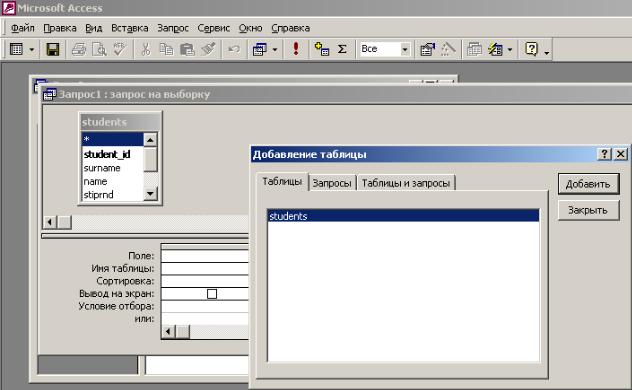
Task: Click the Запрос1 query window title bar
Action: pyautogui.click(x=337, y=95)
